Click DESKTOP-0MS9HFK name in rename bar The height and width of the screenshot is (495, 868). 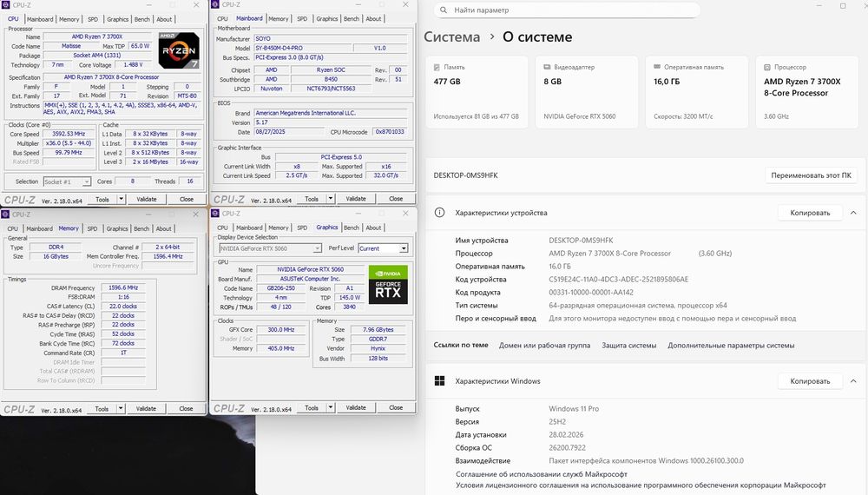click(465, 175)
